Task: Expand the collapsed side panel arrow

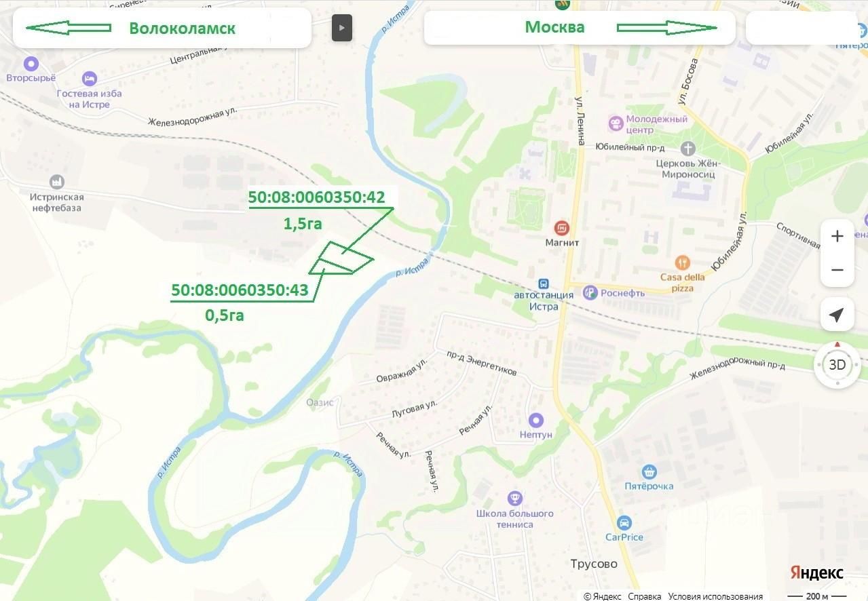Action: (342, 28)
